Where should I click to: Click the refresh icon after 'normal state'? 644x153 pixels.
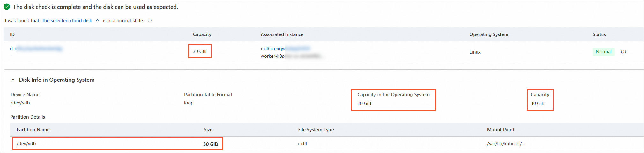tap(150, 20)
